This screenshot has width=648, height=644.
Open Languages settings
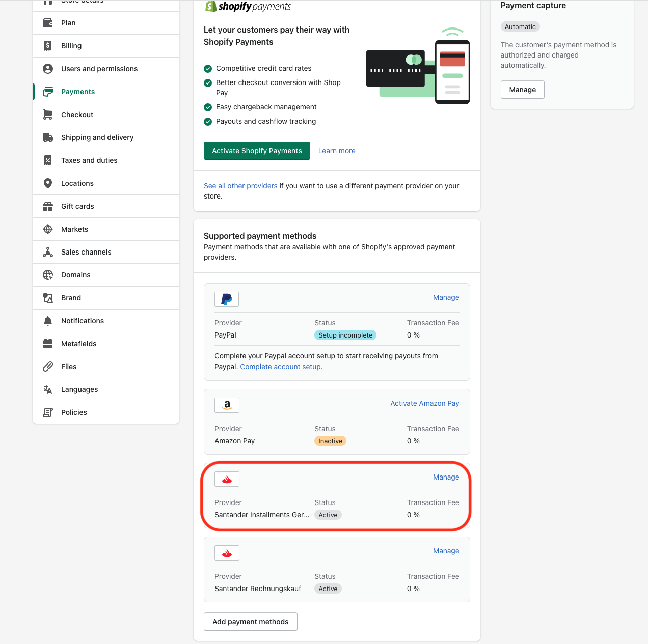point(106,389)
